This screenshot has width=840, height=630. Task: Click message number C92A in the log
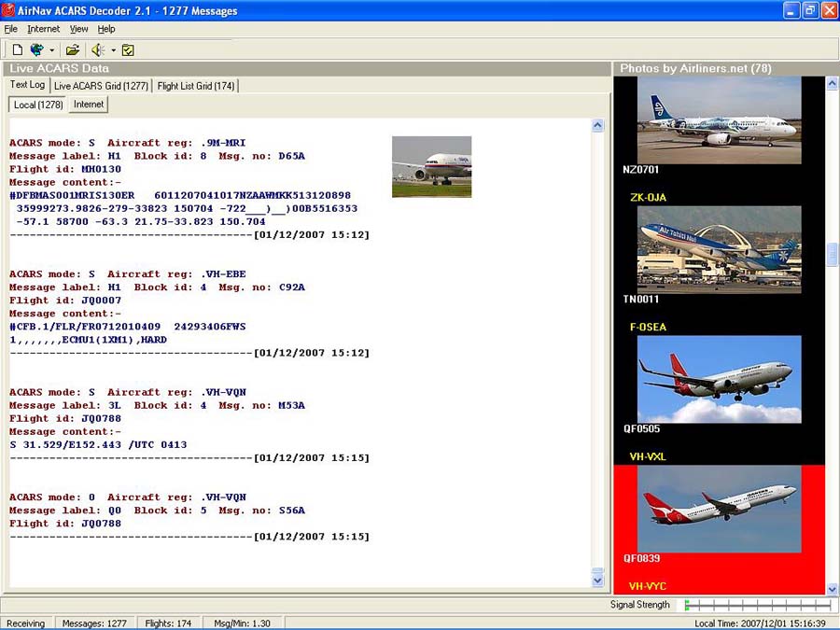pos(291,287)
